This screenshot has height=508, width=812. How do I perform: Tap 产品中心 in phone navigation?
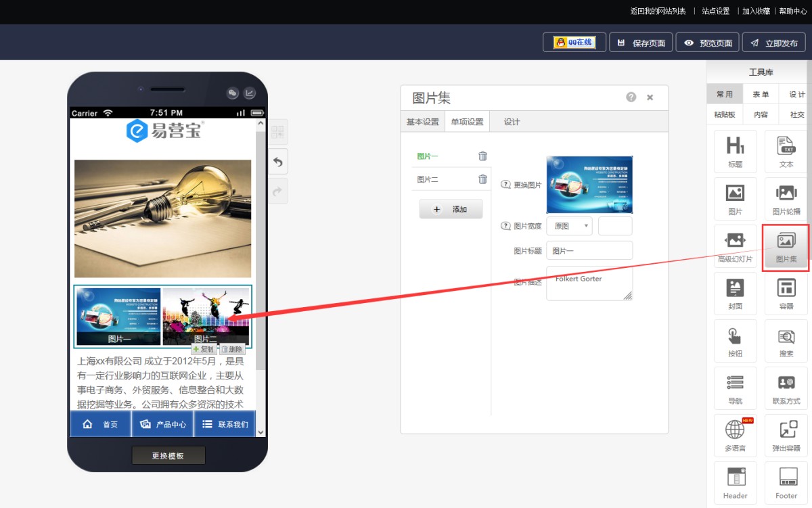click(x=162, y=424)
